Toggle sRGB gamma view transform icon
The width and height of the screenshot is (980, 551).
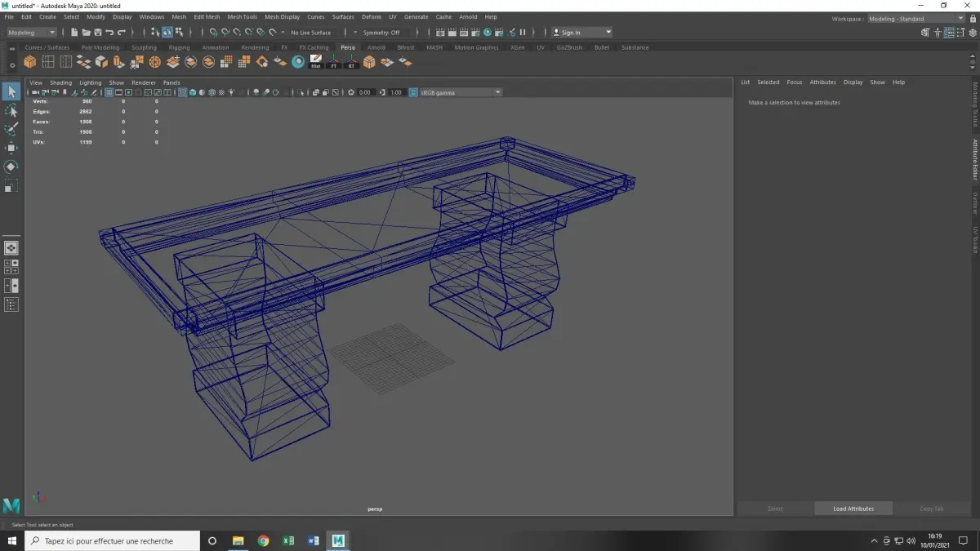413,92
